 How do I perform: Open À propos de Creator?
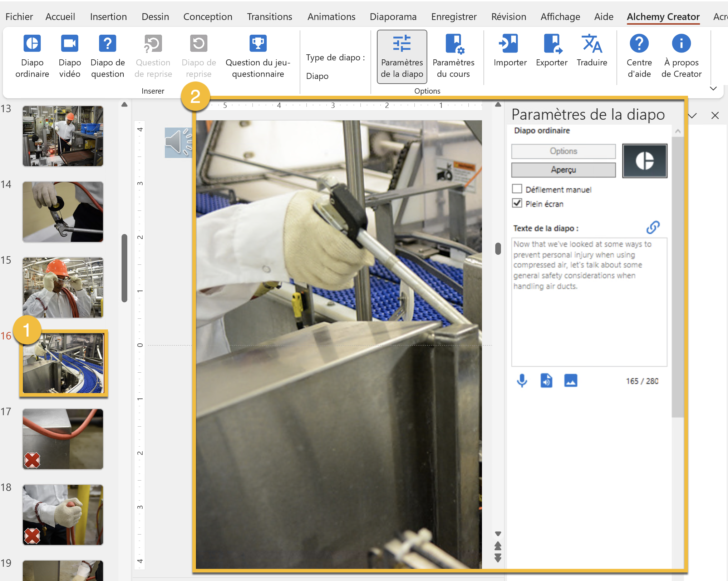[x=682, y=57]
